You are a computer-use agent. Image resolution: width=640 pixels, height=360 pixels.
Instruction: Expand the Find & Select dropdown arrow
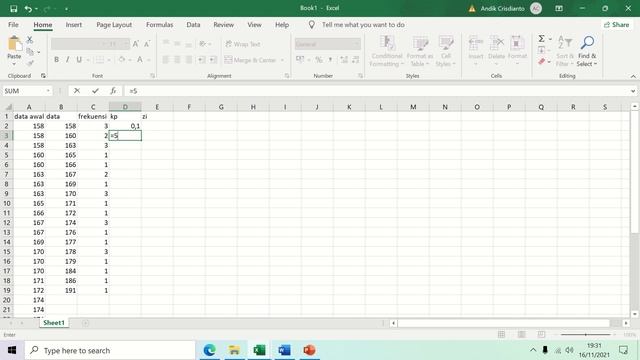pos(596,64)
